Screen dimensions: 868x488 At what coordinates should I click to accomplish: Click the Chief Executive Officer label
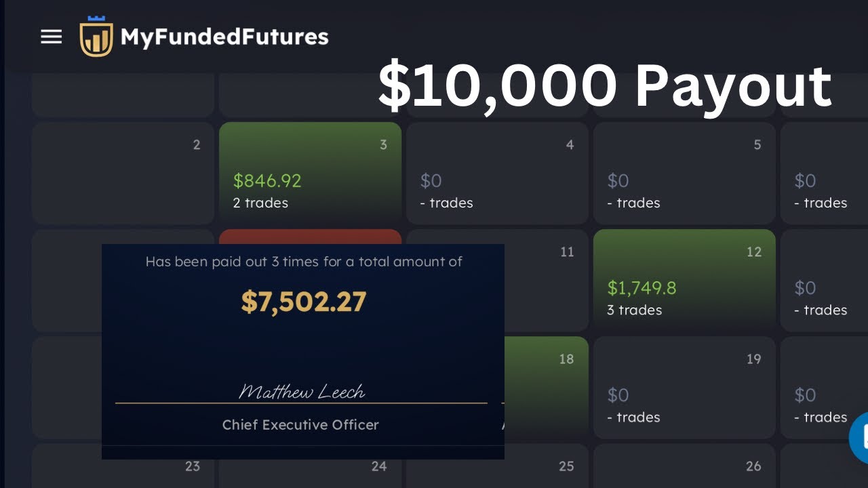pyautogui.click(x=300, y=425)
